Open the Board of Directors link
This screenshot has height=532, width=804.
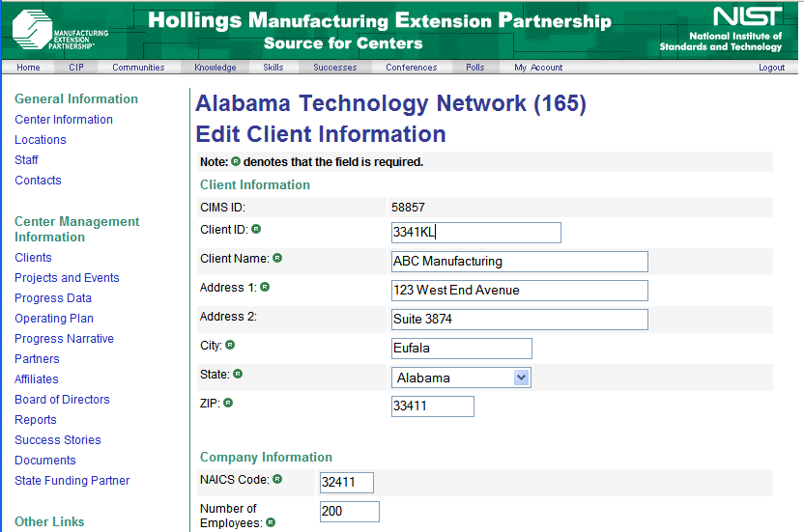point(62,400)
